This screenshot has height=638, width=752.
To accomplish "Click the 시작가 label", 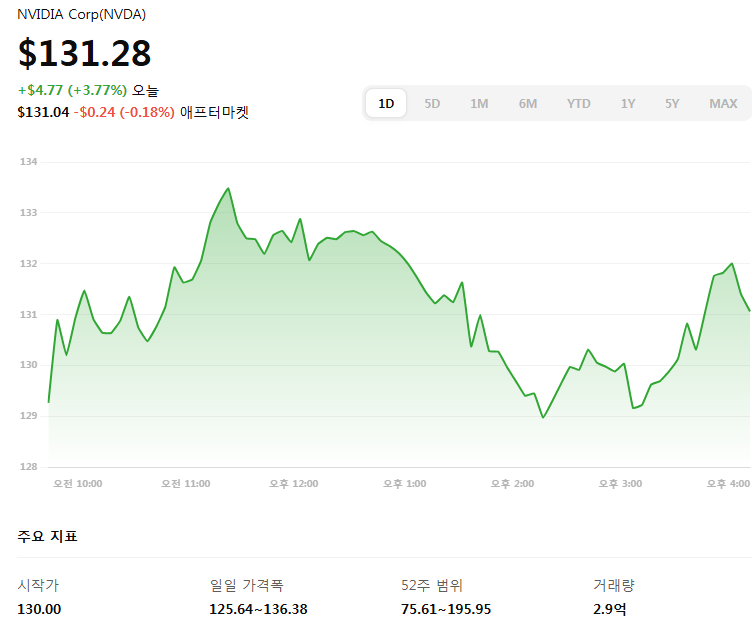I will click(38, 585).
